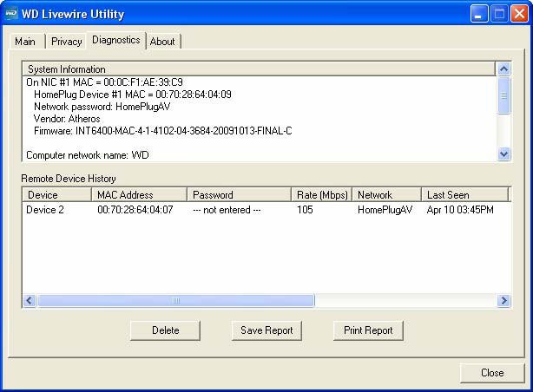This screenshot has width=533, height=392.
Task: Click the 'Apr 10 03:45PM' last seen cell
Action: [x=460, y=210]
